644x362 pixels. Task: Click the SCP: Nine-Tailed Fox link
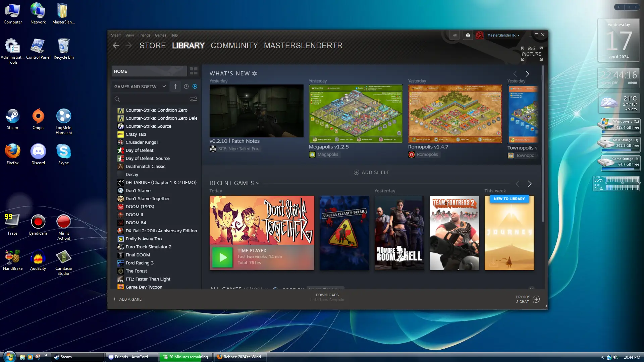(238, 149)
